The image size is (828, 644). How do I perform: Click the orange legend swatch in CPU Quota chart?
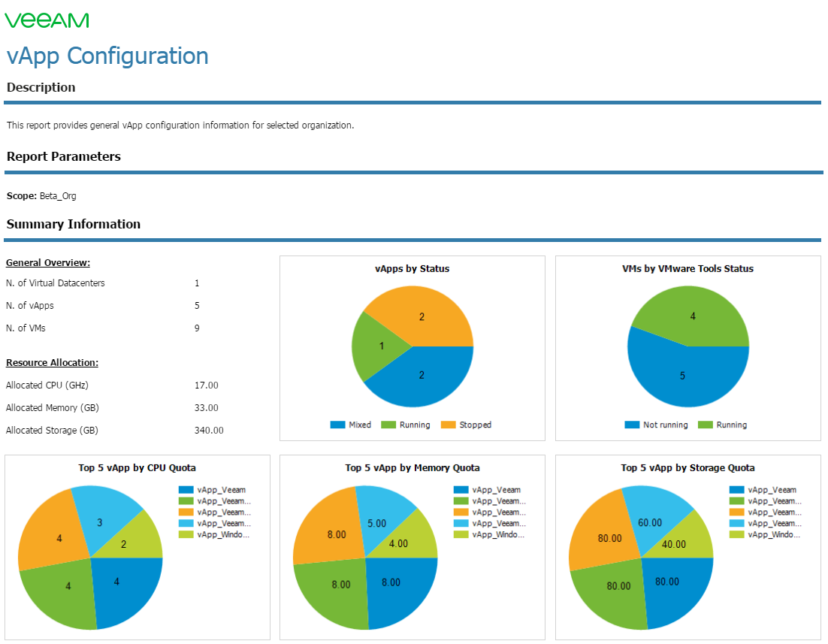tap(186, 512)
